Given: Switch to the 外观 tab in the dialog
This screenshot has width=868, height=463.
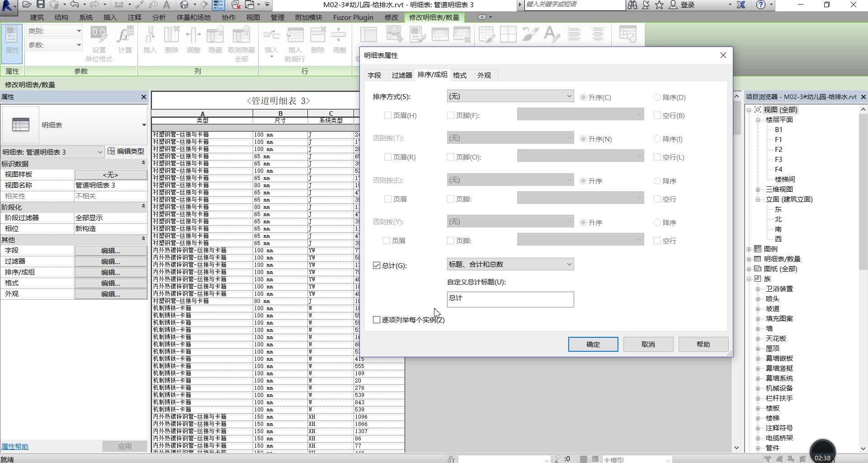Looking at the screenshot, I should click(x=484, y=76).
